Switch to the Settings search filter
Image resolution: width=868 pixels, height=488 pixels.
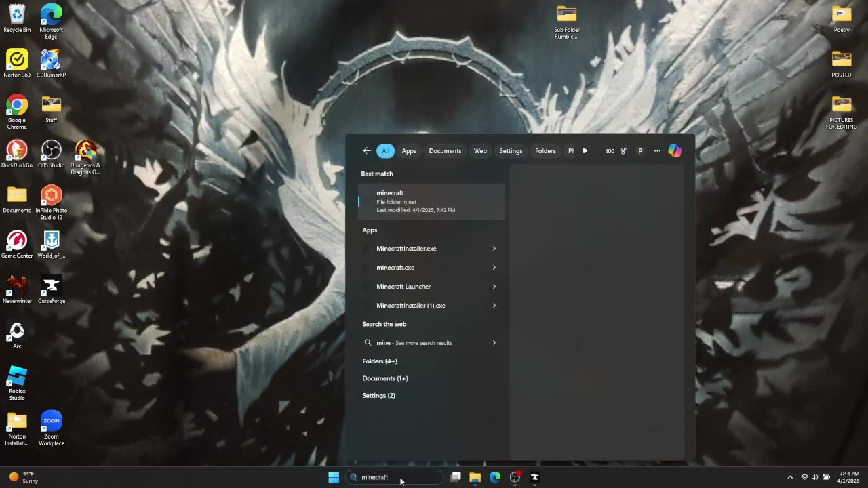click(x=511, y=151)
